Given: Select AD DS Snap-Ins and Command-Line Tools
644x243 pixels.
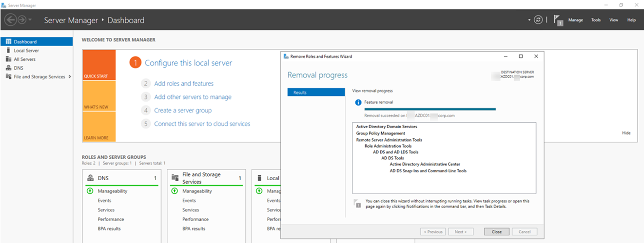Looking at the screenshot, I should (x=428, y=171).
